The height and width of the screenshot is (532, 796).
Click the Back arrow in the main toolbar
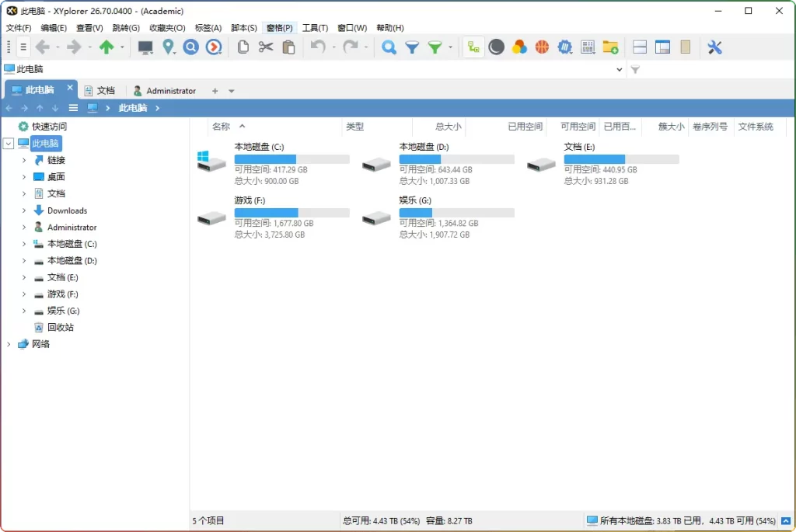coord(43,47)
